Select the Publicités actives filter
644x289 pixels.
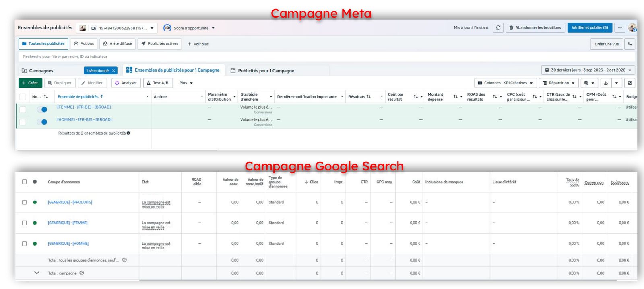(x=159, y=43)
